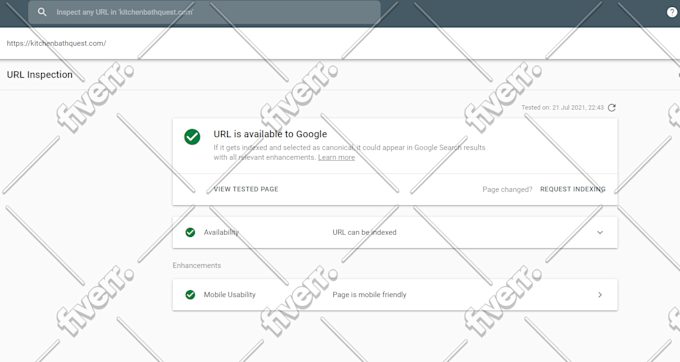Open the help question mark icon

(672, 12)
